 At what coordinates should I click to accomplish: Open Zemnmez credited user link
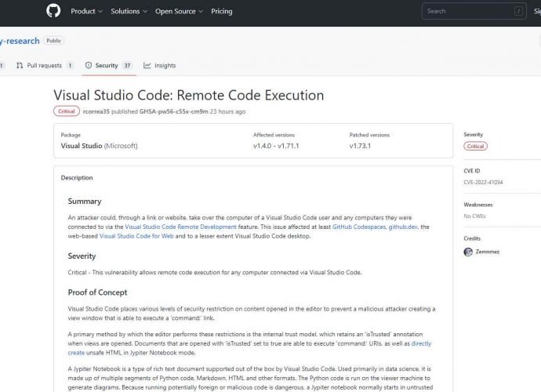click(487, 252)
